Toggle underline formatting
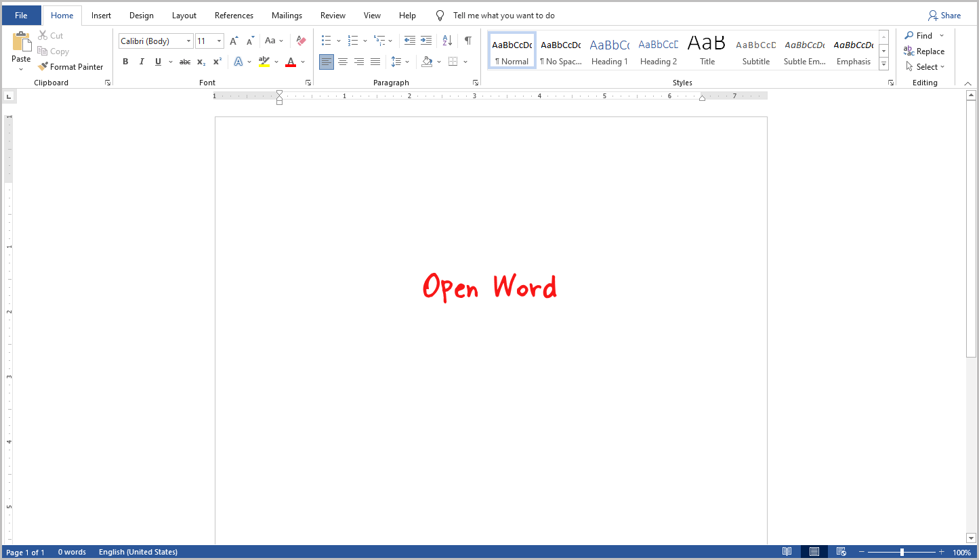The height and width of the screenshot is (560, 979). [x=157, y=62]
